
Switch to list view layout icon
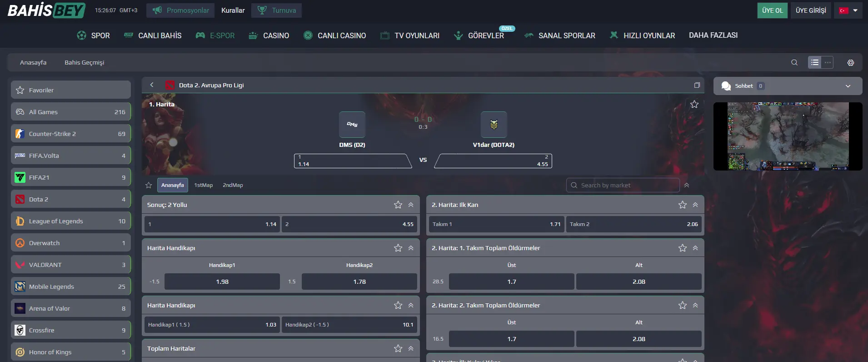pos(815,62)
